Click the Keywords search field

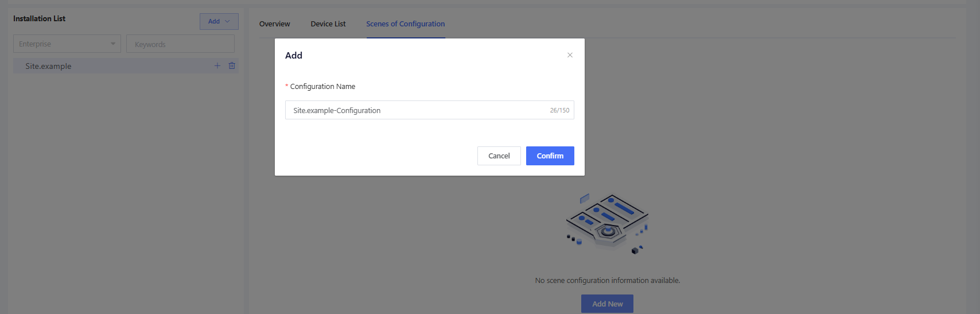(x=180, y=44)
